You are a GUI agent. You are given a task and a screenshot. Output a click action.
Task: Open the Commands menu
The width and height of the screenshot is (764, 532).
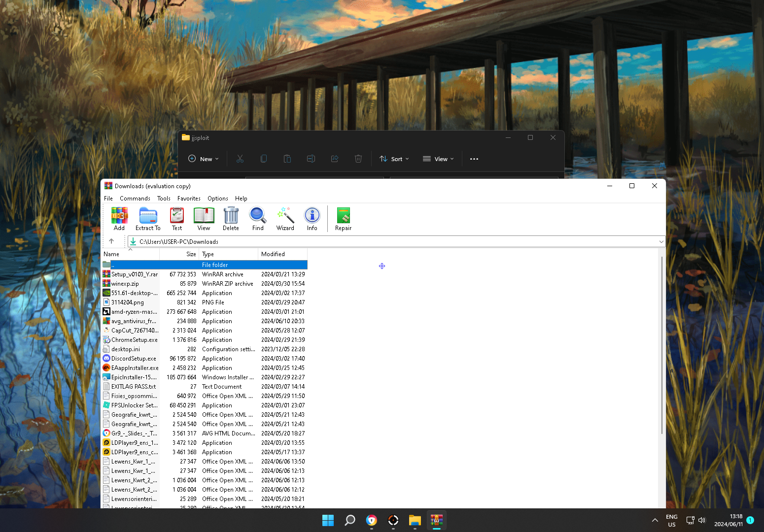tap(135, 199)
